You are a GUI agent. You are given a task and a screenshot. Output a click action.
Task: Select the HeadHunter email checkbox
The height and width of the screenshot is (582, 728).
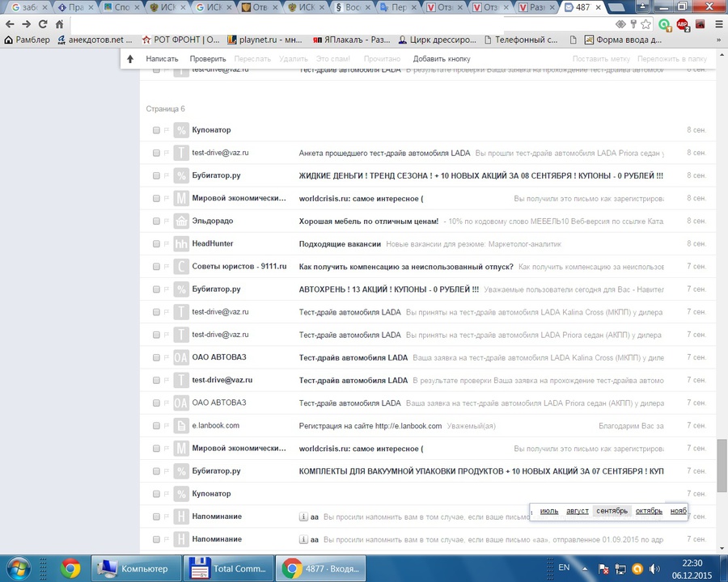click(156, 244)
